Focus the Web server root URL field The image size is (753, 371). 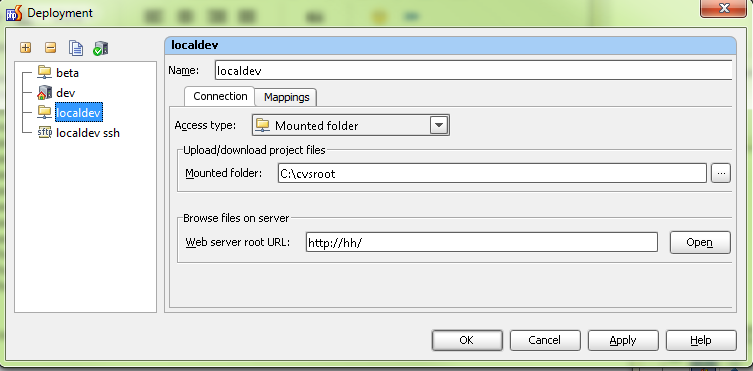[x=481, y=242]
